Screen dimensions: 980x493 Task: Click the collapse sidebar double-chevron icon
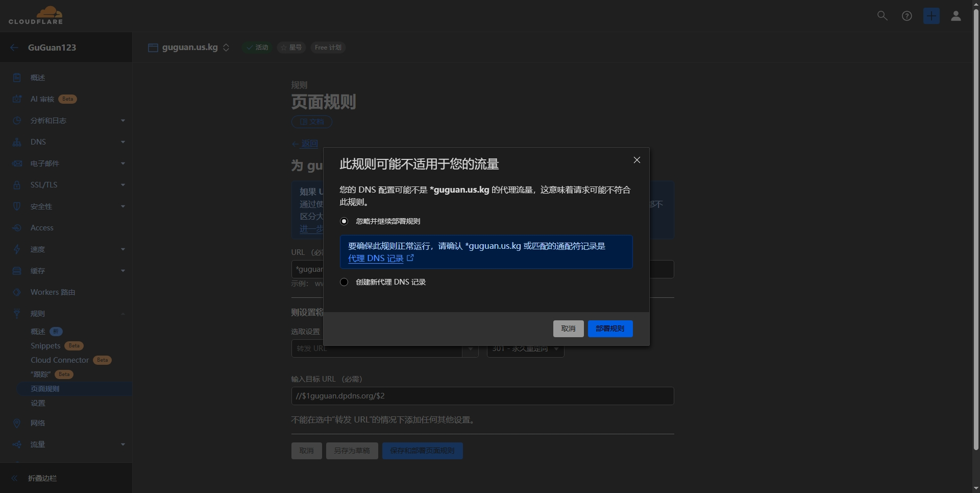[14, 478]
